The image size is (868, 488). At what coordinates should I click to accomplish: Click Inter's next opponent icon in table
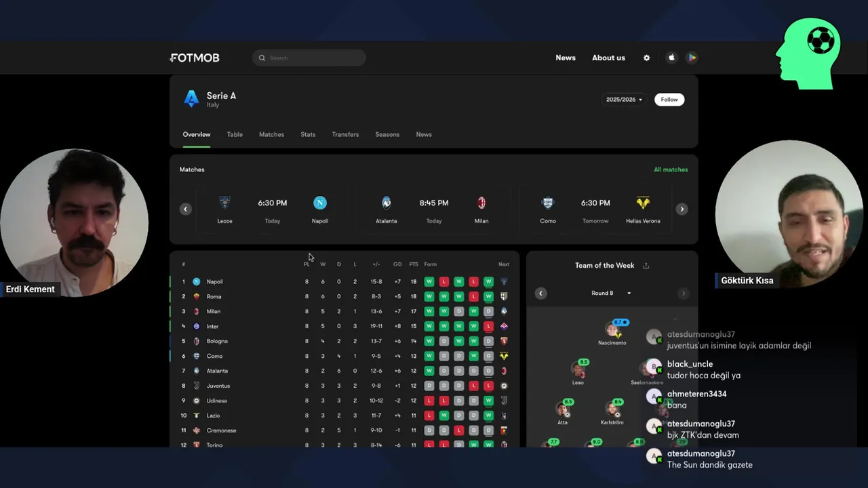504,326
